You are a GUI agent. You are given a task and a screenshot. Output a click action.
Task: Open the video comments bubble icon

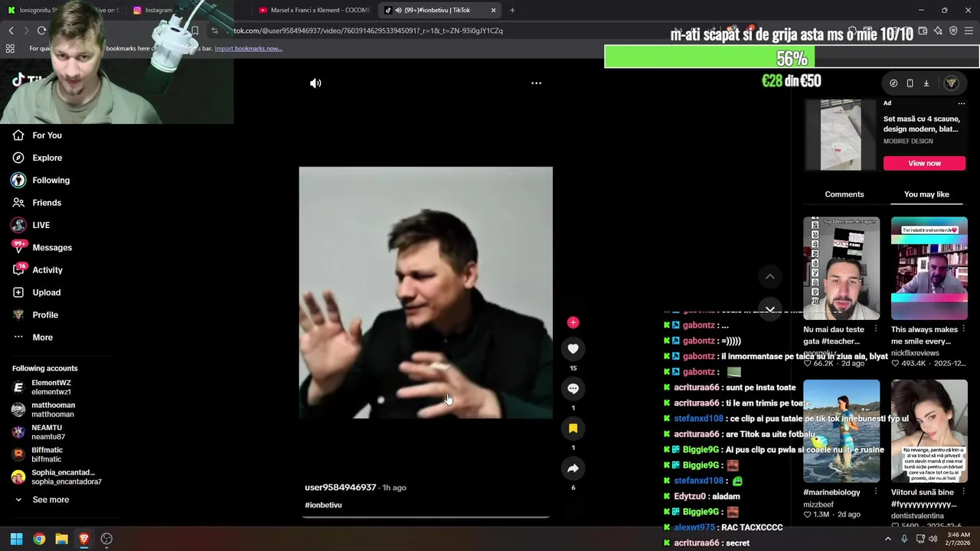[x=573, y=389]
